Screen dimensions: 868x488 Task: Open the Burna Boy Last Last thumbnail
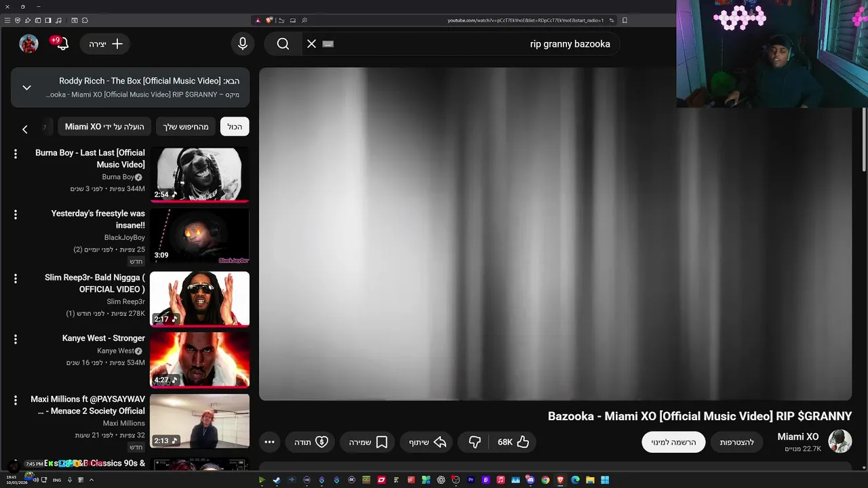199,174
